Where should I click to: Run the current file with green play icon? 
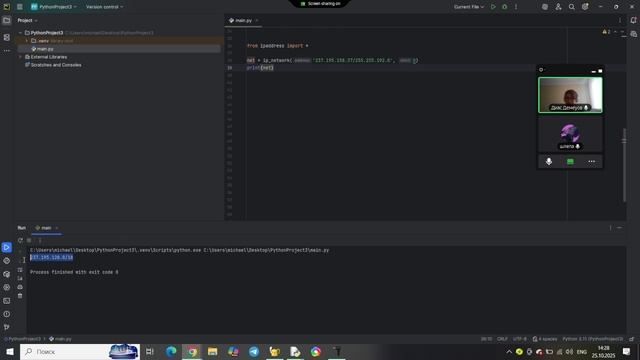click(x=493, y=7)
